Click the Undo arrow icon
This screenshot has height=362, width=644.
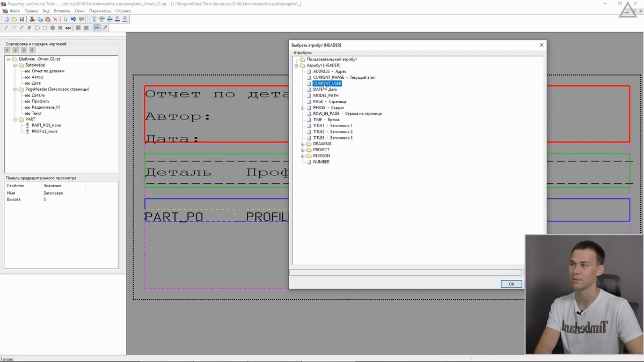click(74, 19)
